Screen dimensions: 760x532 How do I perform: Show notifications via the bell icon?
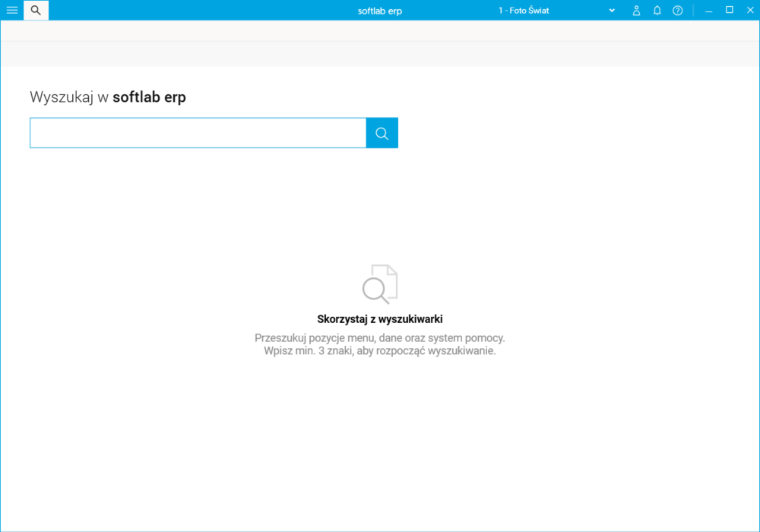tap(657, 10)
